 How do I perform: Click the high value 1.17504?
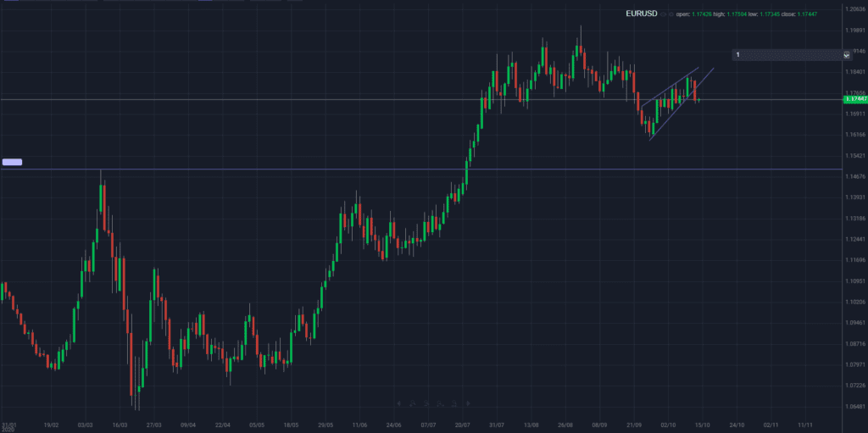point(737,14)
